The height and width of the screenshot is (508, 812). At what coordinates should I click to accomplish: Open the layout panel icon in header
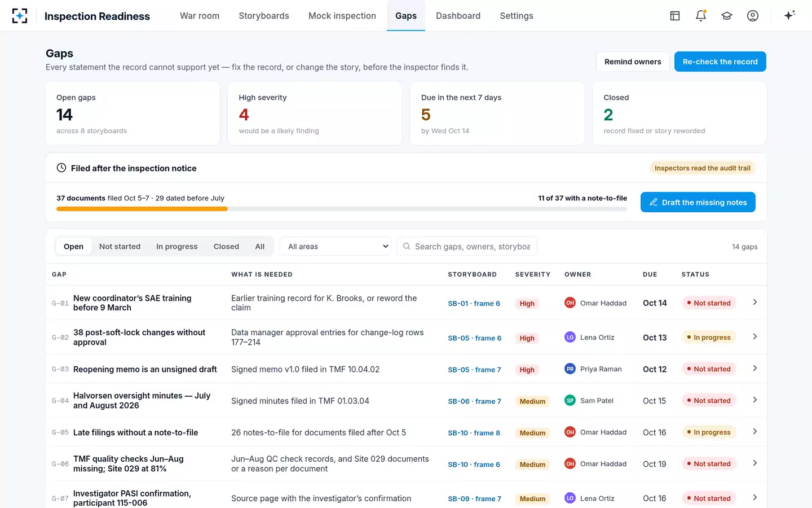click(x=675, y=16)
